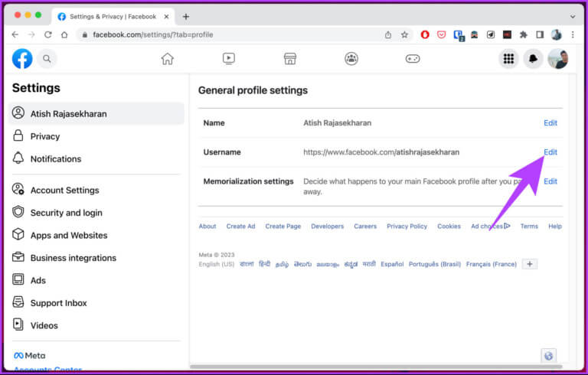Open the grid menu icon

click(x=508, y=59)
